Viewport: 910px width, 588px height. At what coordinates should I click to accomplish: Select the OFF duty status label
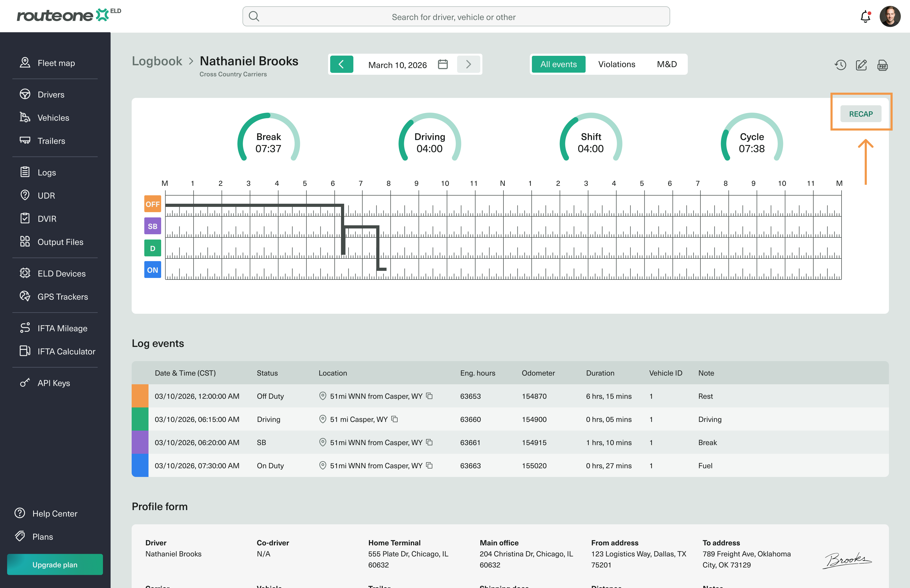point(152,204)
